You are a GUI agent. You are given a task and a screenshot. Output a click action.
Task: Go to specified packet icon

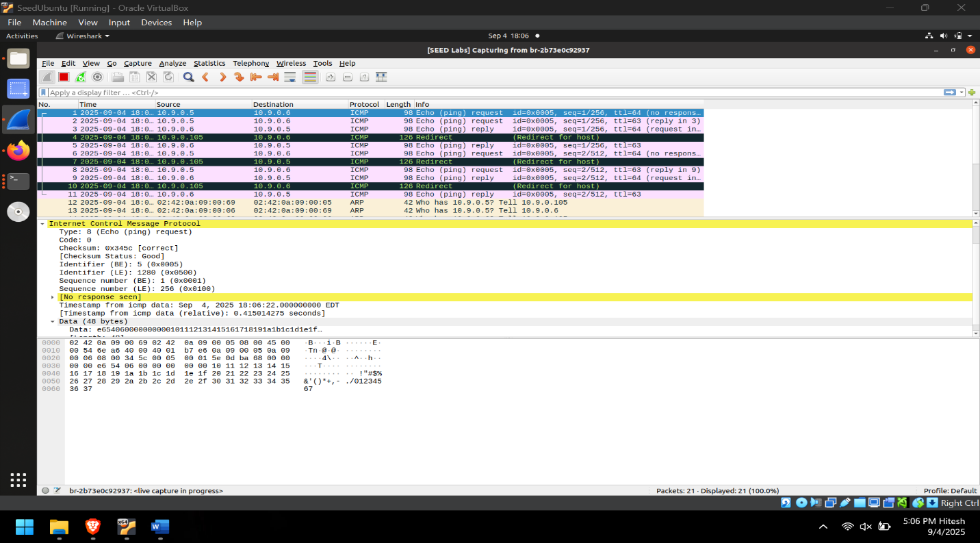click(x=239, y=77)
